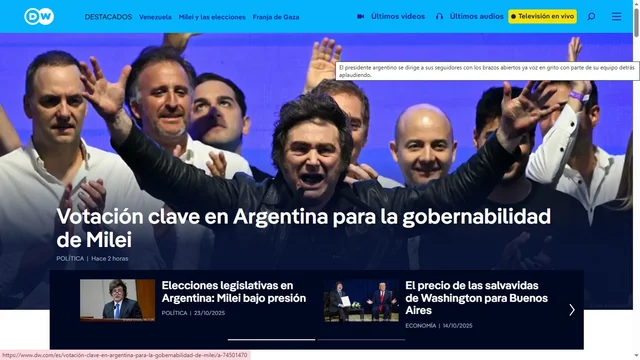Select the second carousel page indicator
The image size is (640, 360).
[361, 340]
